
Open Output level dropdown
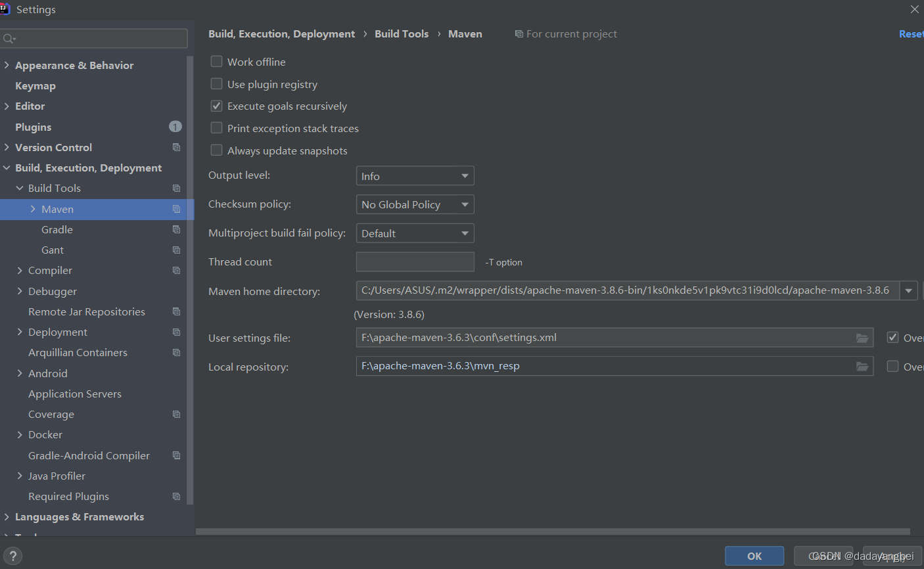coord(415,175)
